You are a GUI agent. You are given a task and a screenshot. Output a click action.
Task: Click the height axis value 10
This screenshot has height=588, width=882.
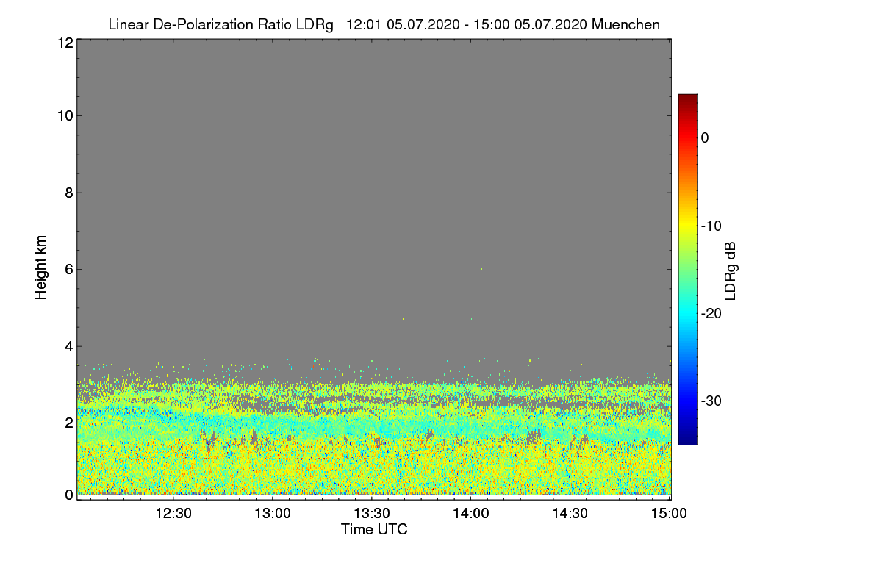point(64,115)
